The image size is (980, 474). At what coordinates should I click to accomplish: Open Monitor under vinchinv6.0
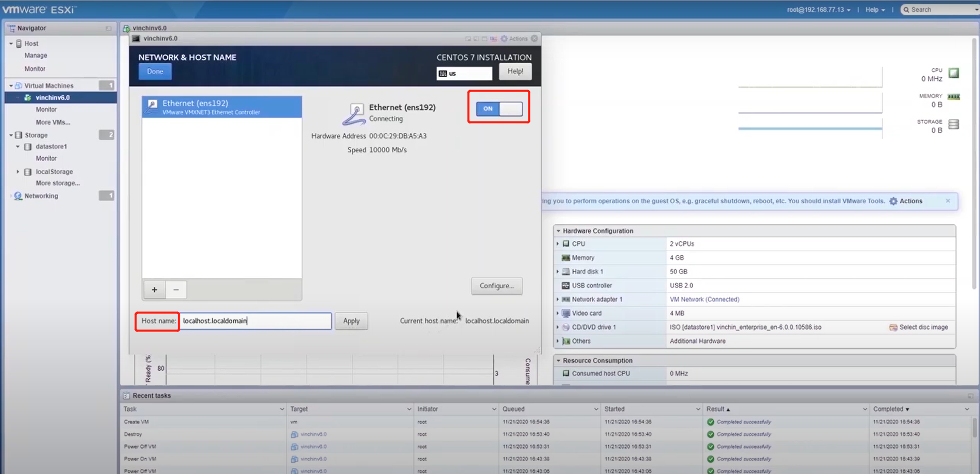tap(46, 110)
